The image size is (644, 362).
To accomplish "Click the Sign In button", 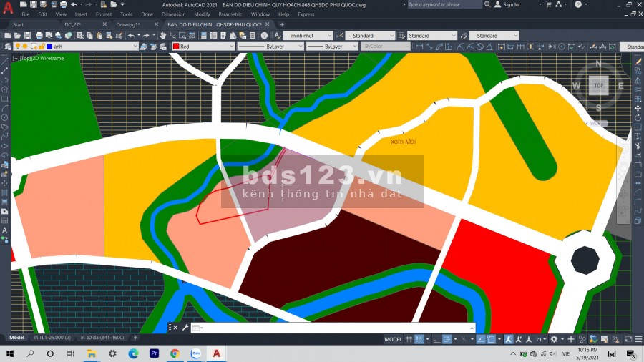I will click(x=507, y=4).
